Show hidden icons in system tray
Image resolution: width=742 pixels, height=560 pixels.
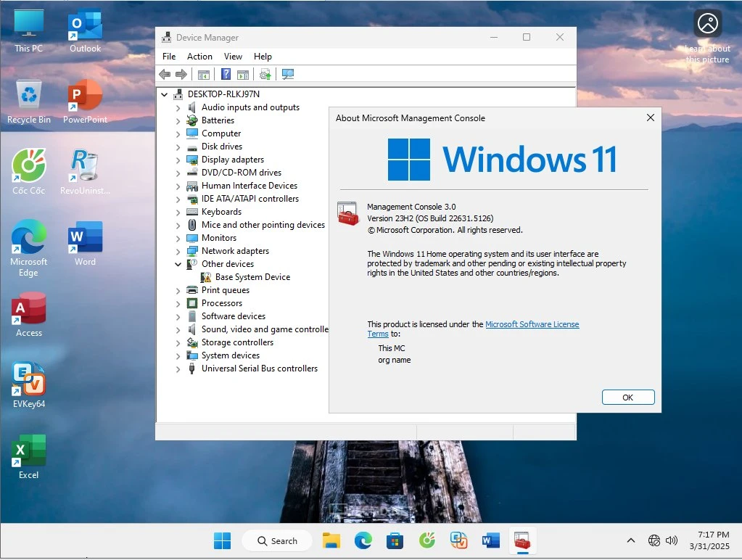coord(631,540)
